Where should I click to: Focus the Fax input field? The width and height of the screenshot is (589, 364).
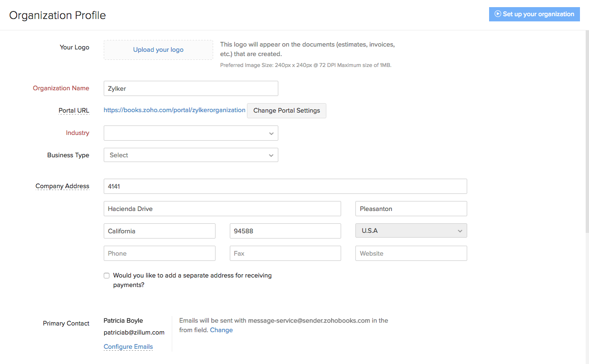(x=285, y=253)
